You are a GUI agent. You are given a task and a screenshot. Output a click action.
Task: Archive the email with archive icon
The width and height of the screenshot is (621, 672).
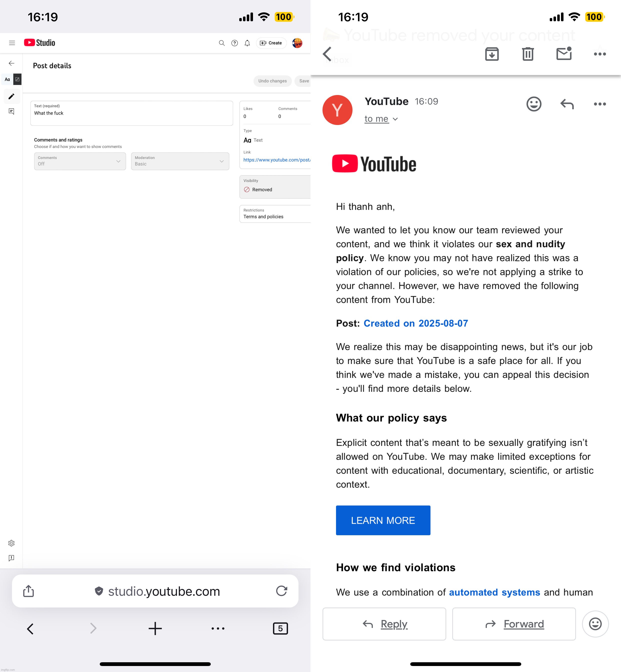point(492,54)
